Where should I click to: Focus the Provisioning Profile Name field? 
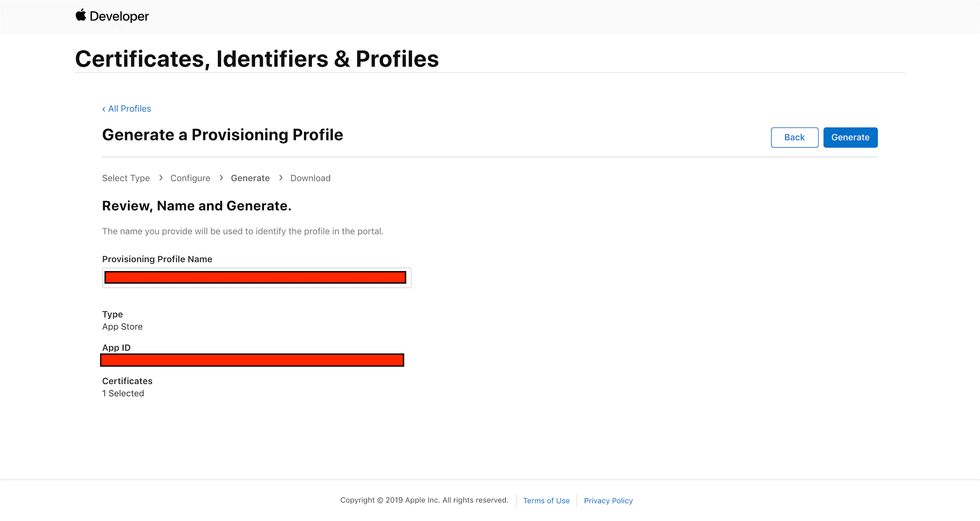(x=257, y=278)
